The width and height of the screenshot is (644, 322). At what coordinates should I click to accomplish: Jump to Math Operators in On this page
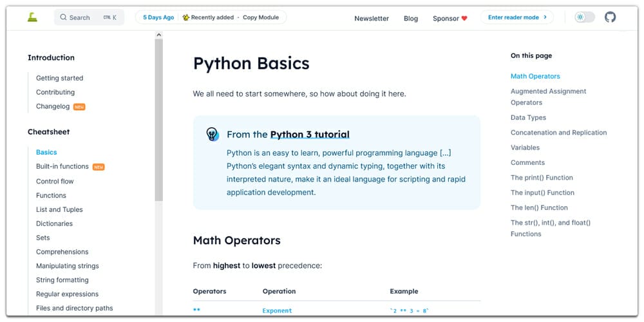[x=535, y=77]
